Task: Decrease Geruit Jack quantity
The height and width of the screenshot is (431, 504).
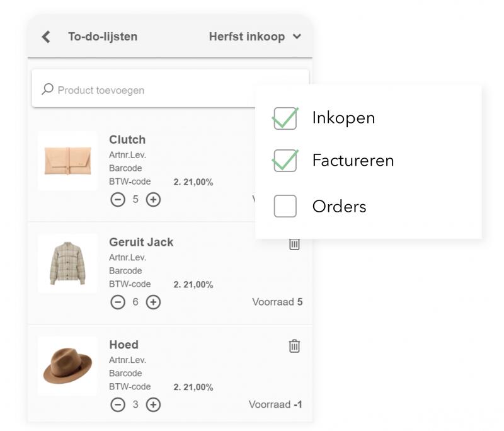Action: [x=118, y=302]
